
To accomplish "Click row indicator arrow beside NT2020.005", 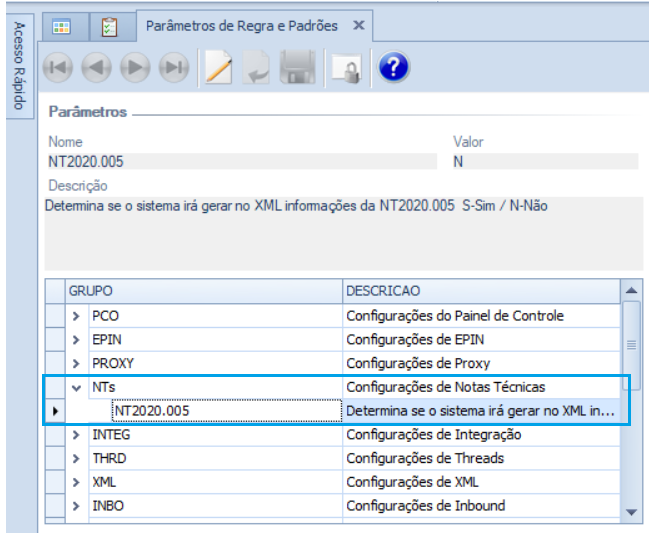I will pyautogui.click(x=55, y=411).
